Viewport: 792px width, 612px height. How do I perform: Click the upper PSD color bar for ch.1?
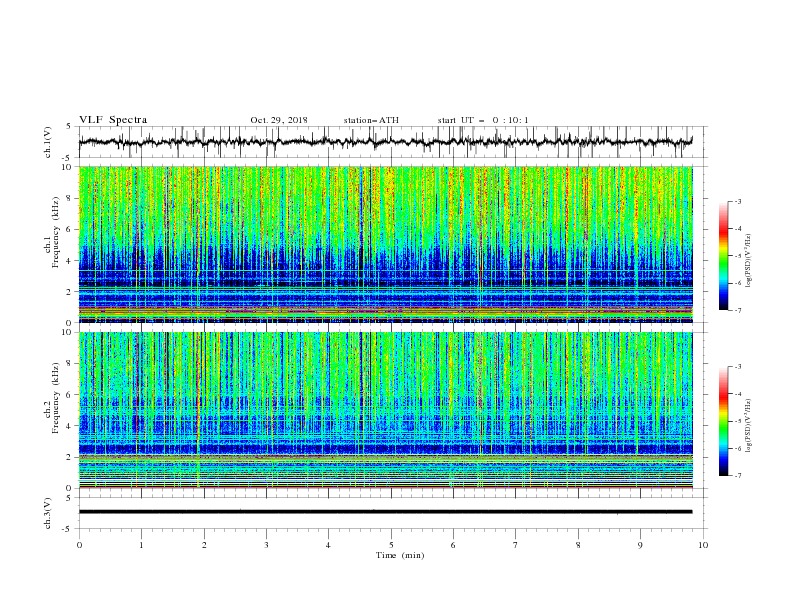(x=724, y=256)
